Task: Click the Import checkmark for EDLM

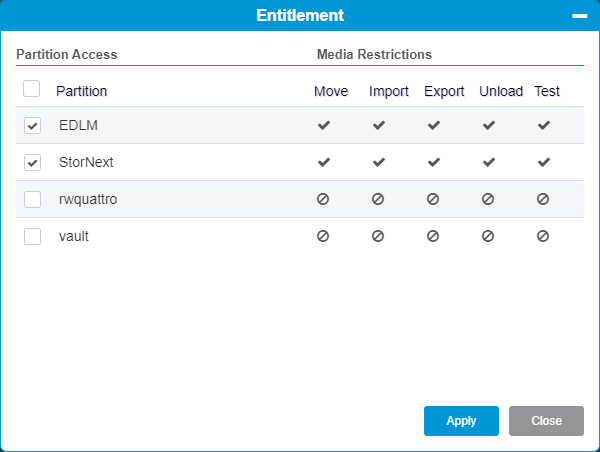Action: (x=378, y=126)
